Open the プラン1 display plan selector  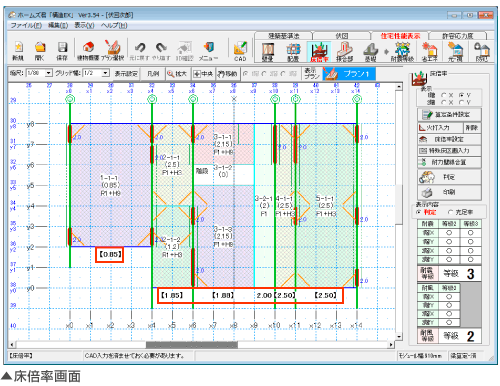349,74
